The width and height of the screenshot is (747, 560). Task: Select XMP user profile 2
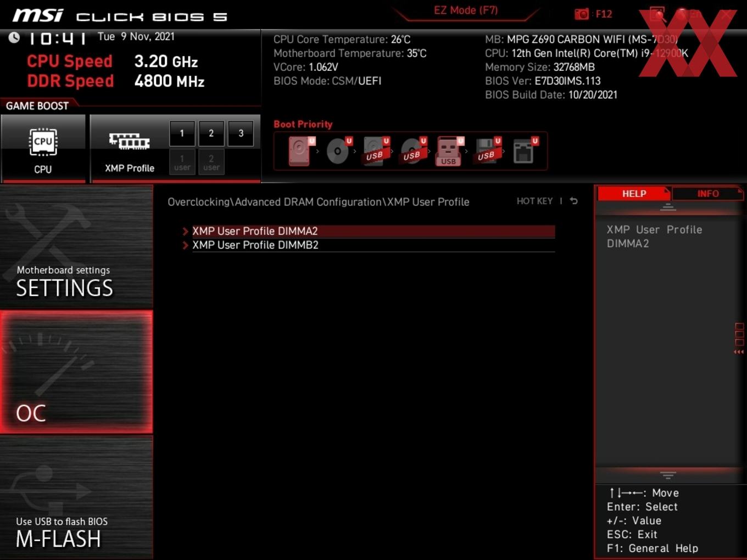pos(211,163)
